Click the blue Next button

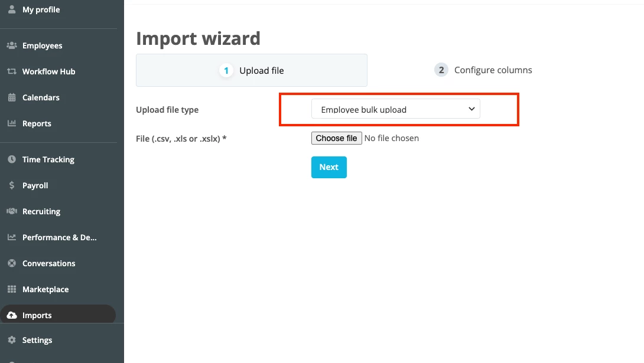point(329,168)
